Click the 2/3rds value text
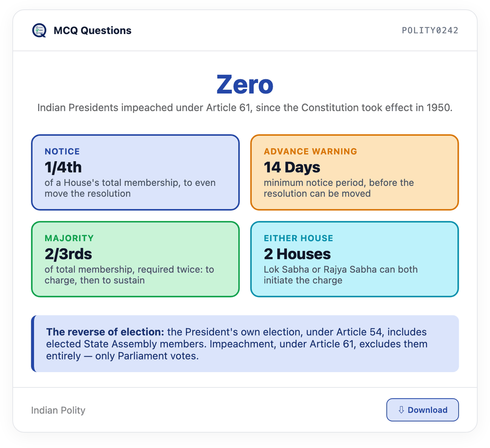 pos(68,254)
